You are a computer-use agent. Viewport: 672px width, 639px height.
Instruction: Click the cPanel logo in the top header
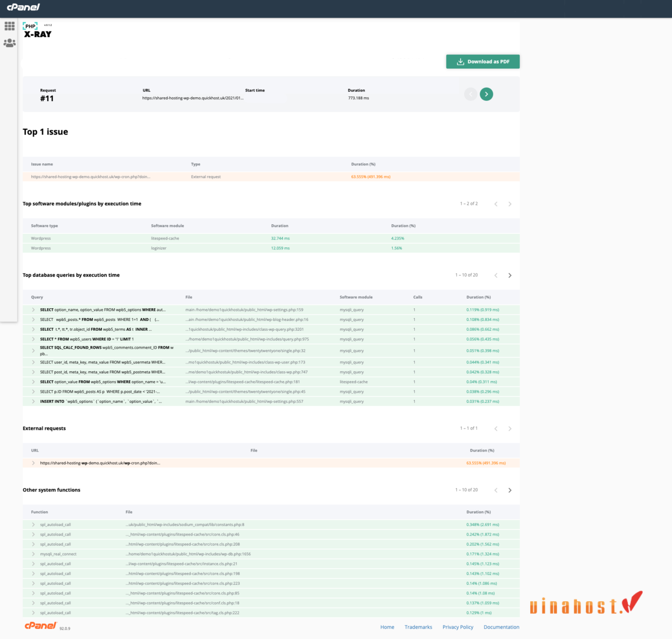click(x=23, y=7)
